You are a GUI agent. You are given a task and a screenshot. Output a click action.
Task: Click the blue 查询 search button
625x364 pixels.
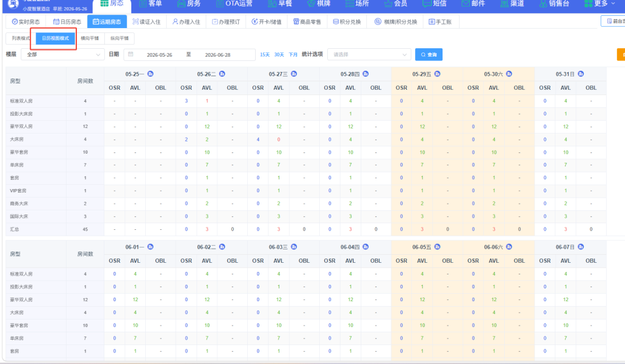point(428,54)
